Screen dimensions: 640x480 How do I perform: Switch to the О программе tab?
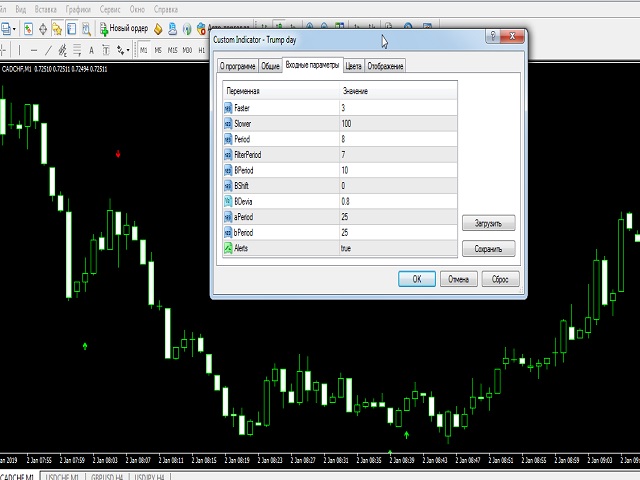click(x=238, y=66)
